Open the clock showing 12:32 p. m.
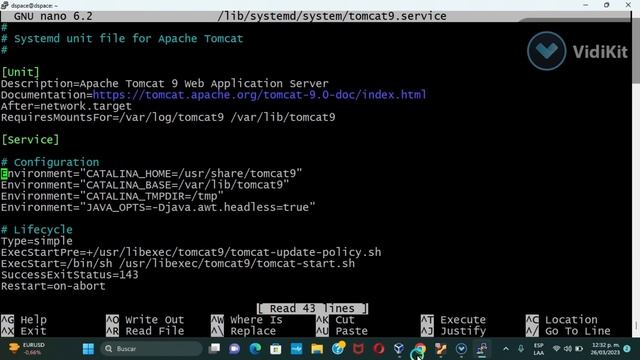Screen dimensions: 640x360 pos(605,349)
